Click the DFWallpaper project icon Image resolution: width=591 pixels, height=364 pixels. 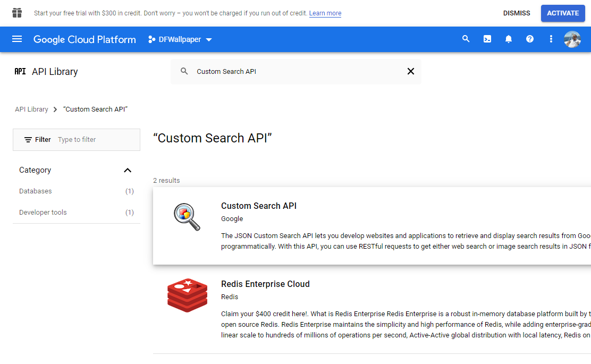(151, 39)
